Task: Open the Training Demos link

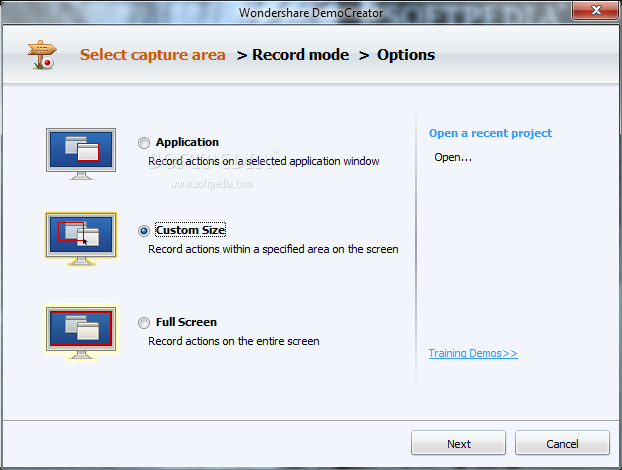Action: tap(473, 353)
